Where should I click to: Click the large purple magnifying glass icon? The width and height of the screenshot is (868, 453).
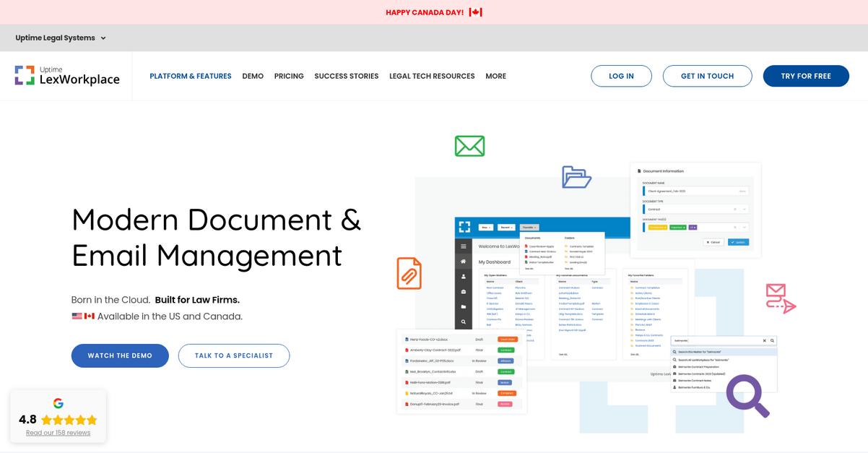tap(747, 396)
